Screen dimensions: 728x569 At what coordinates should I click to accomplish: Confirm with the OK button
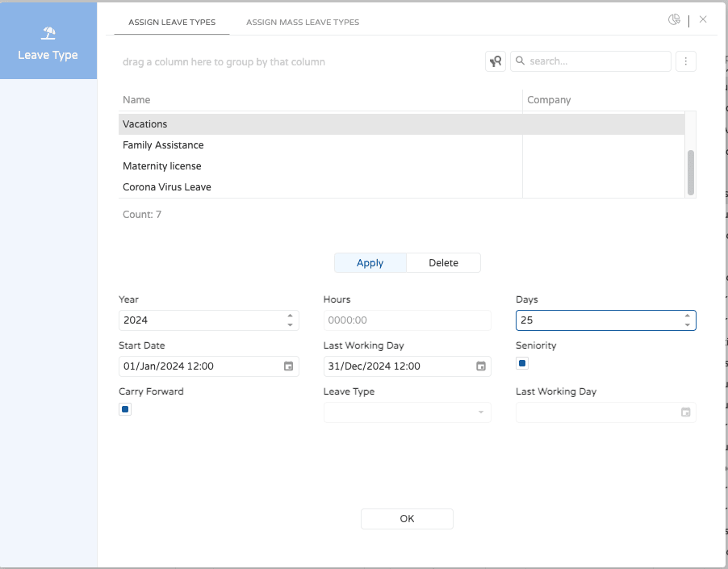point(407,519)
